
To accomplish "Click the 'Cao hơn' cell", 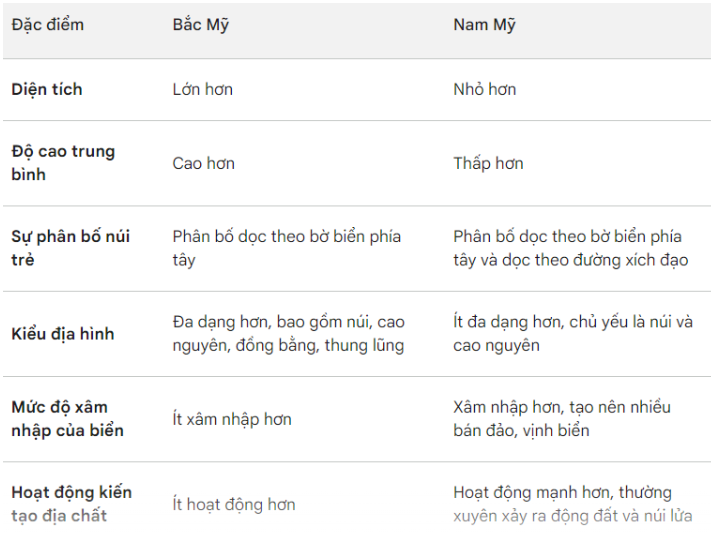I will [204, 163].
